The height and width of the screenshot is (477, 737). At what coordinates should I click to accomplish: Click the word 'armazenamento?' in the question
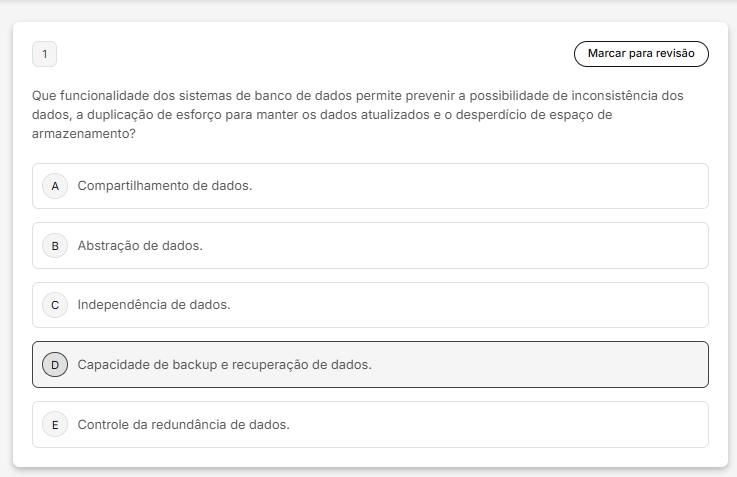pyautogui.click(x=84, y=134)
